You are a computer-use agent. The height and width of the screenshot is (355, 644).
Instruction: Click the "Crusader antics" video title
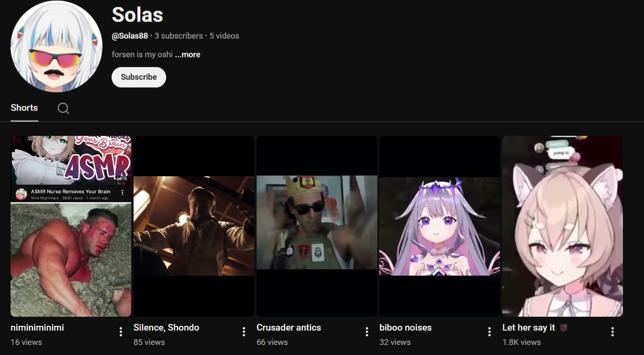click(x=289, y=328)
